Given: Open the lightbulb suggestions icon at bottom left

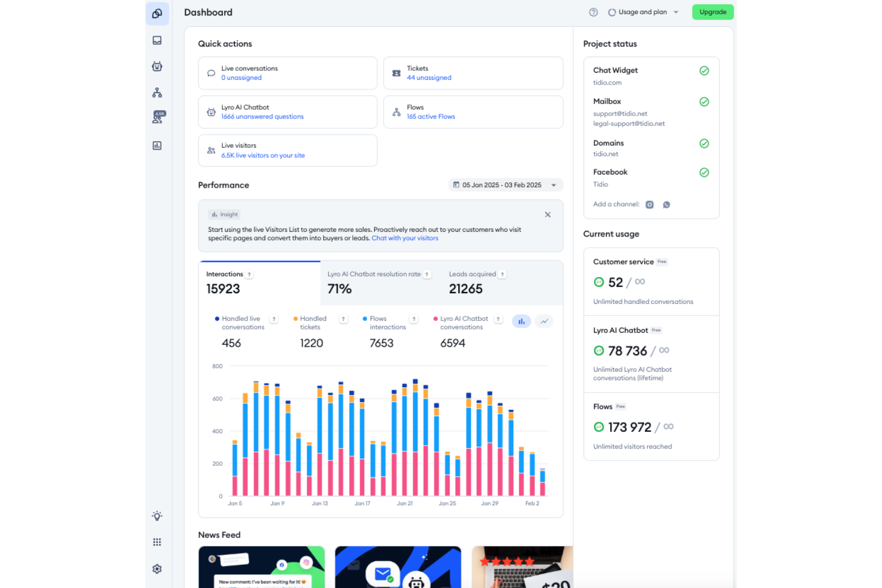Looking at the screenshot, I should click(157, 515).
